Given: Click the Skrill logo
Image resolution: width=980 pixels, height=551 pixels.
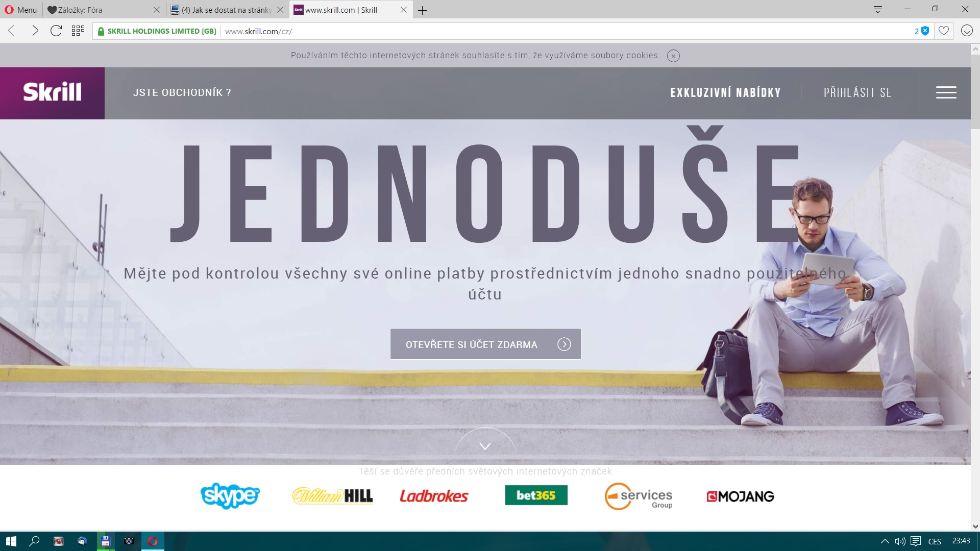Looking at the screenshot, I should (52, 93).
